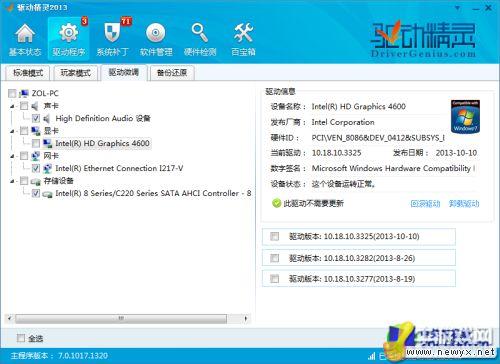Image resolution: width=500 pixels, height=364 pixels.
Task: Open the 软件管理 disc icon
Action: [x=156, y=33]
